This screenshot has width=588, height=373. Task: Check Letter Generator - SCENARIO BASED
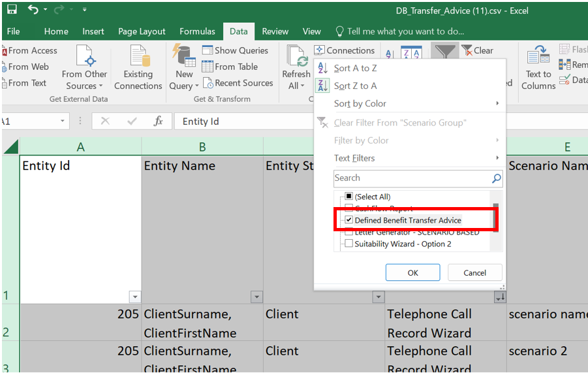point(349,232)
